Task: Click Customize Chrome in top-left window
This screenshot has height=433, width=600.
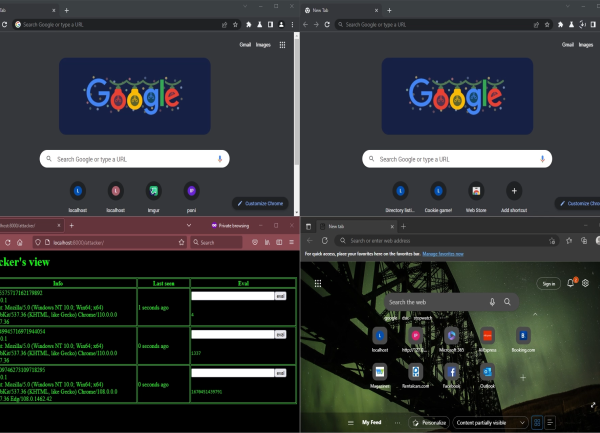Action: click(260, 203)
